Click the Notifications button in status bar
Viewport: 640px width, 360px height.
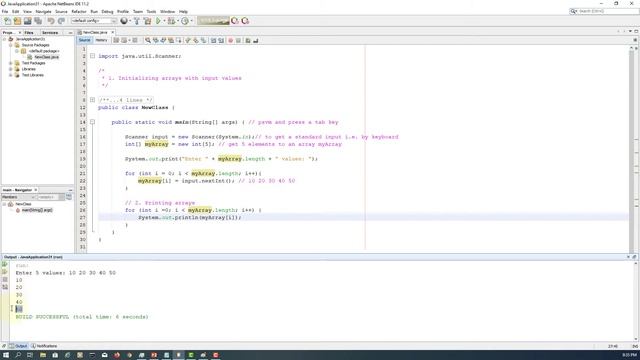[x=44, y=346]
